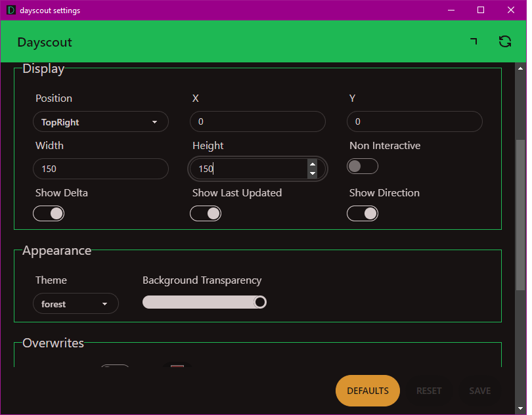Click the Background Transparency label
Viewport: 532px width, 415px height.
[x=202, y=280]
